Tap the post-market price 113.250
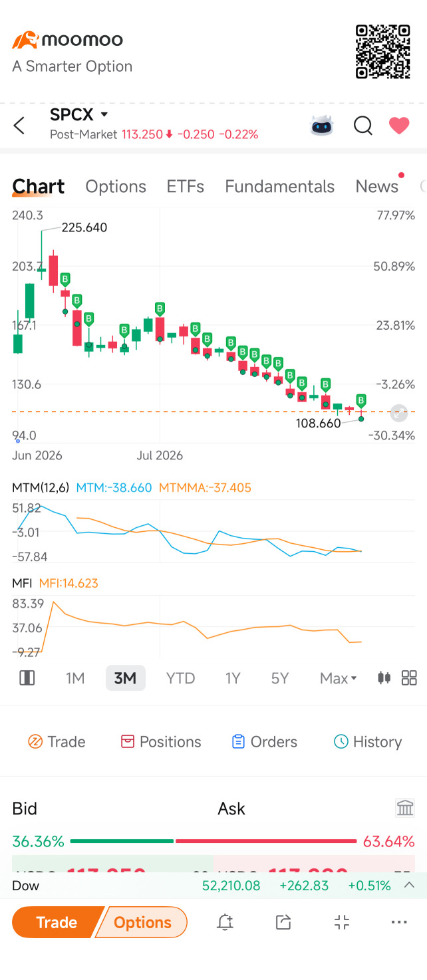Screen dimensions: 427x980 tap(142, 134)
